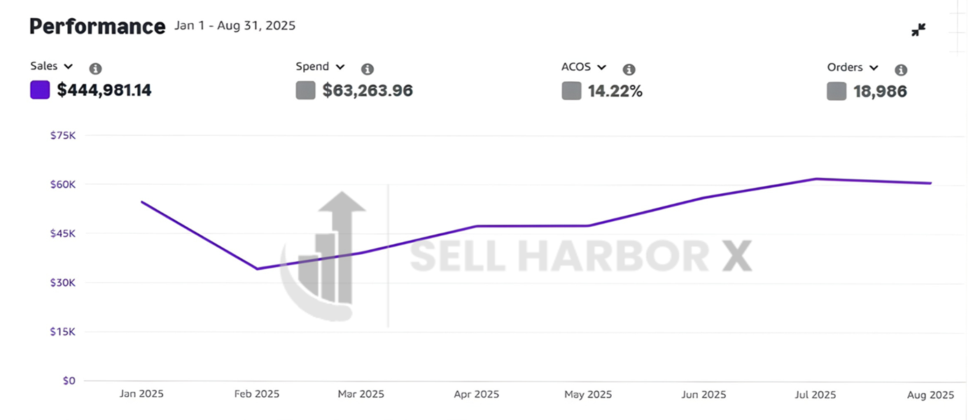Enable the gray Orders series swatch

[836, 91]
